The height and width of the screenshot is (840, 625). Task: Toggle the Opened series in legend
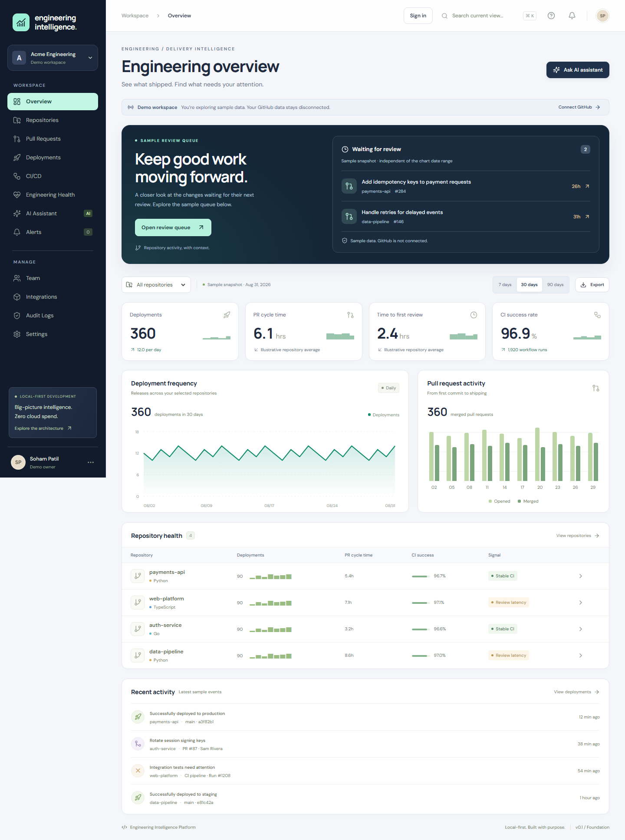click(500, 501)
